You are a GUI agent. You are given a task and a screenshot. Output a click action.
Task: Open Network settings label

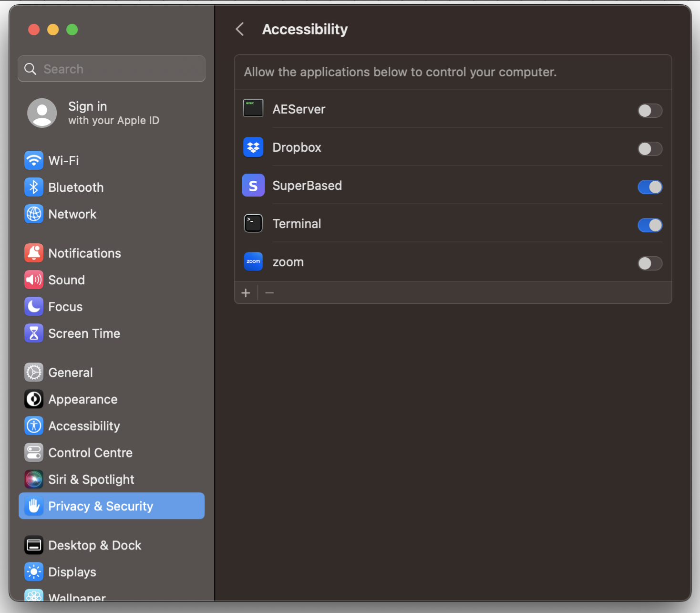72,214
